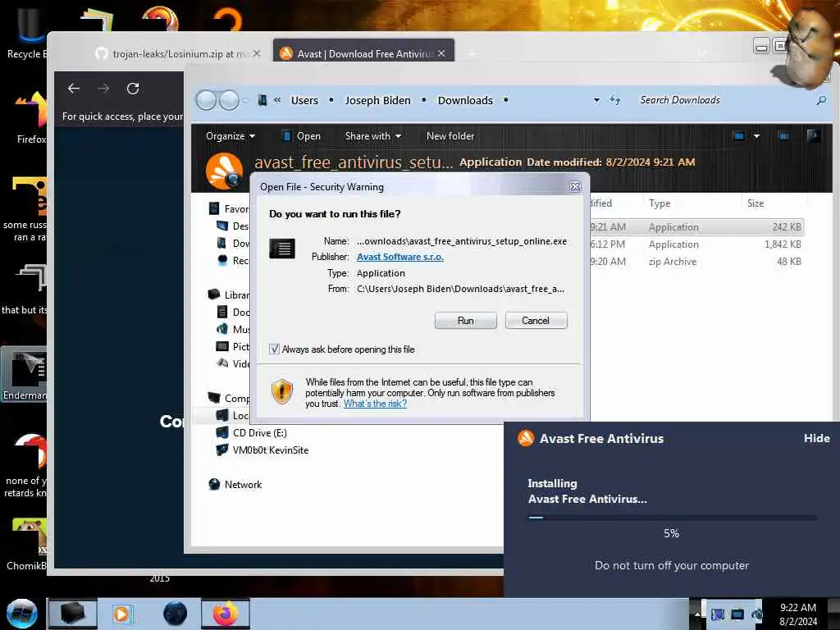The width and height of the screenshot is (840, 630).
Task: Open the Organize menu in Explorer
Action: click(231, 136)
